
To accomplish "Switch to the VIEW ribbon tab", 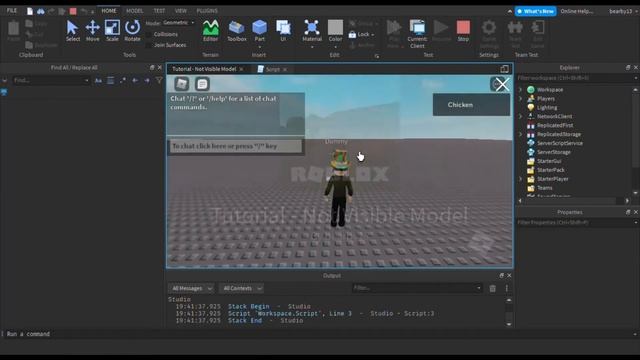I will tap(180, 11).
